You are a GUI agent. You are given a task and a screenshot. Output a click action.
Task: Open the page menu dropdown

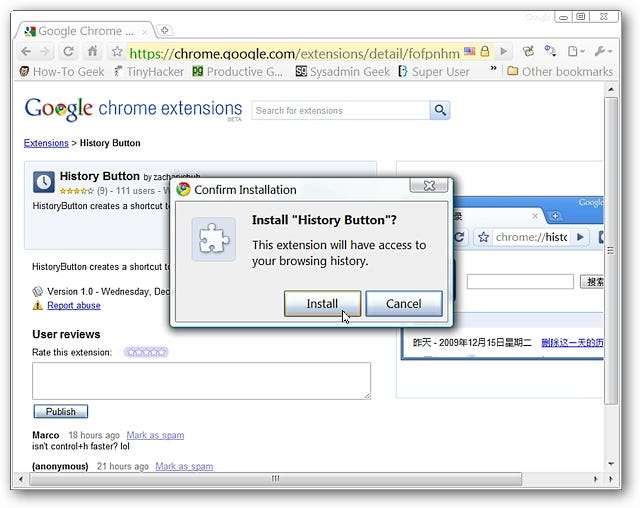click(x=576, y=51)
